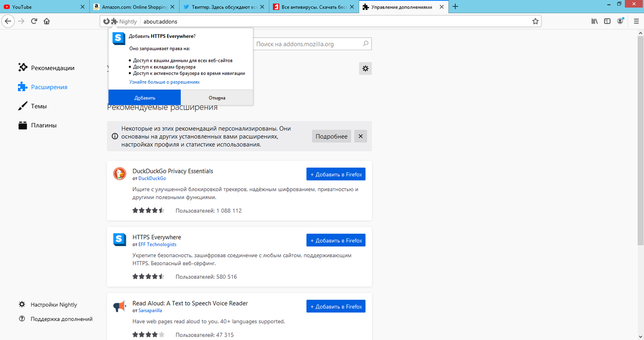Close the YouTube tab
The width and height of the screenshot is (644, 340).
pyautogui.click(x=83, y=7)
